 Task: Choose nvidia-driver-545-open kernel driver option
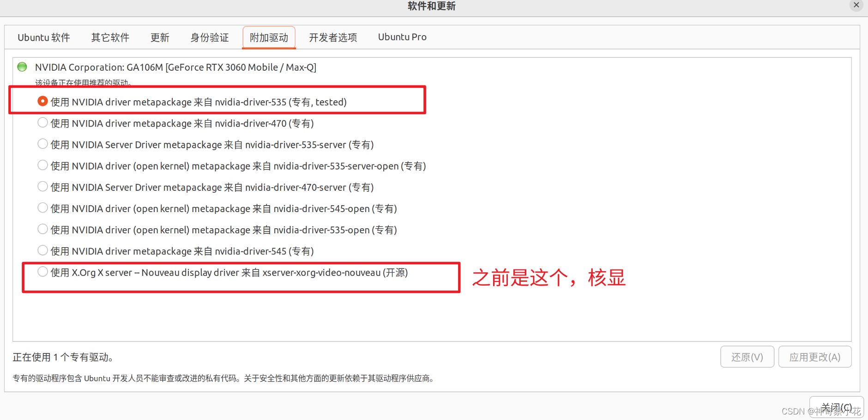pyautogui.click(x=42, y=207)
